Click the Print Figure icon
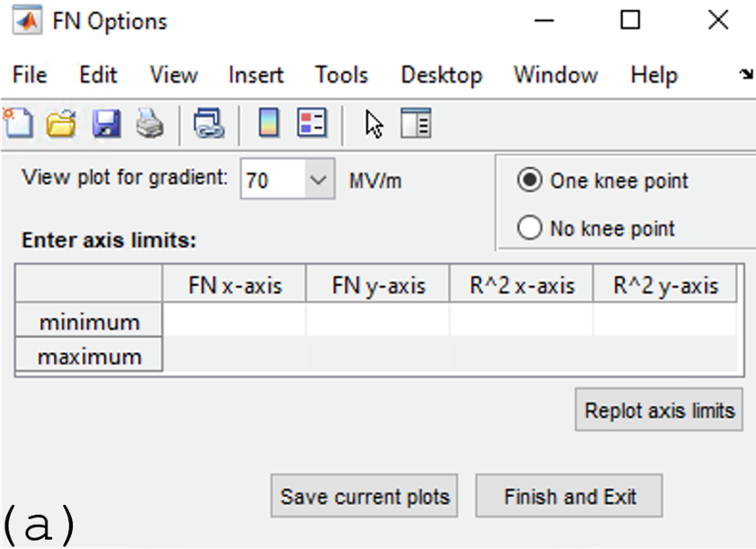Image resolution: width=756 pixels, height=549 pixels. tap(150, 123)
